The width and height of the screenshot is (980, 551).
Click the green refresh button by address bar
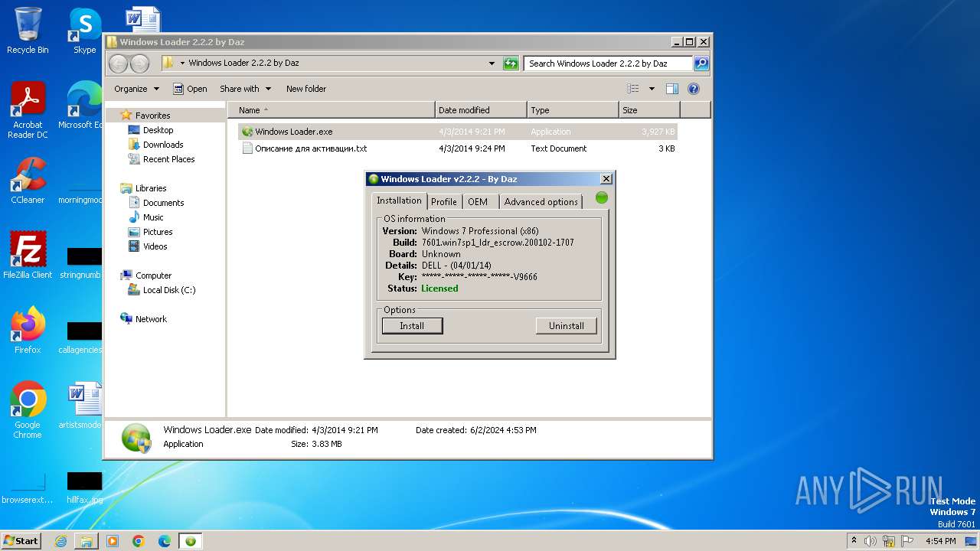click(x=511, y=64)
